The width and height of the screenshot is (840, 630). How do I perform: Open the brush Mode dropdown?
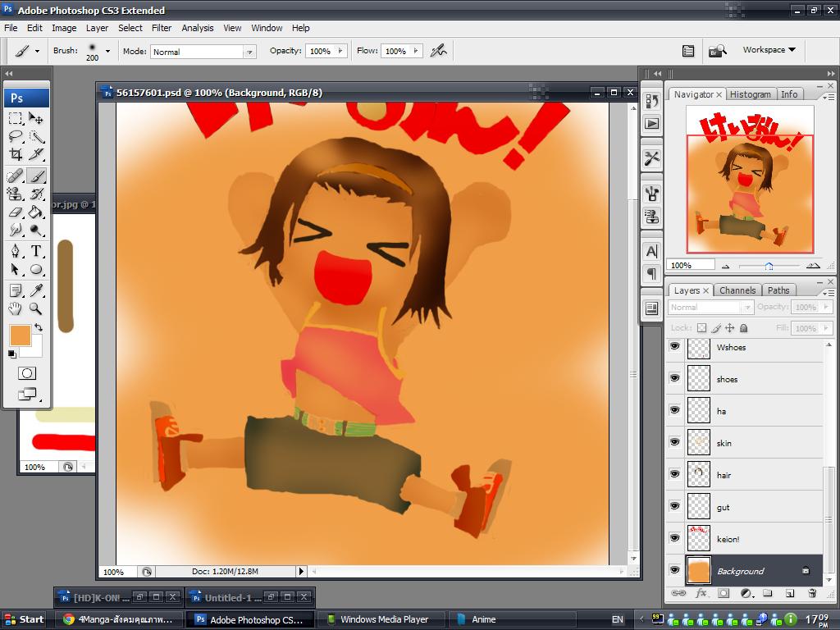coord(249,52)
